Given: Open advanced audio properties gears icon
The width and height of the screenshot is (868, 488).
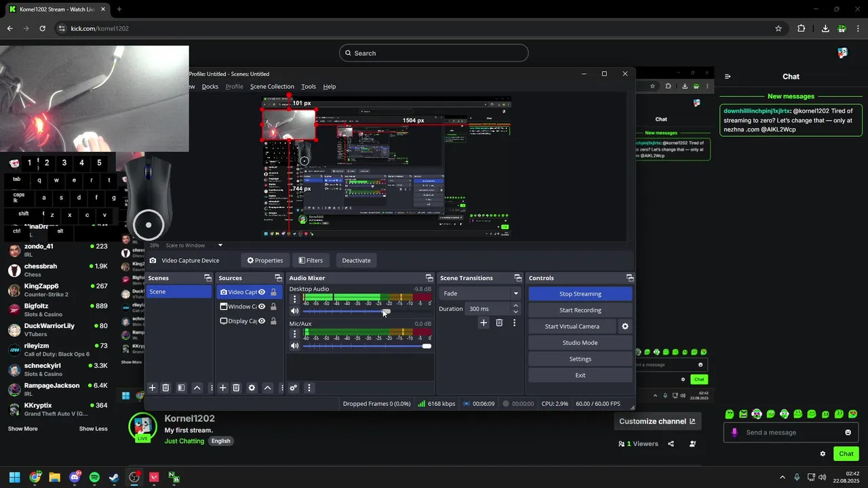Looking at the screenshot, I should (x=293, y=388).
